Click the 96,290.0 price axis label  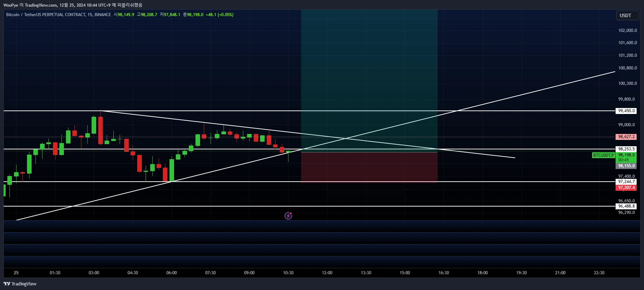[x=626, y=213]
